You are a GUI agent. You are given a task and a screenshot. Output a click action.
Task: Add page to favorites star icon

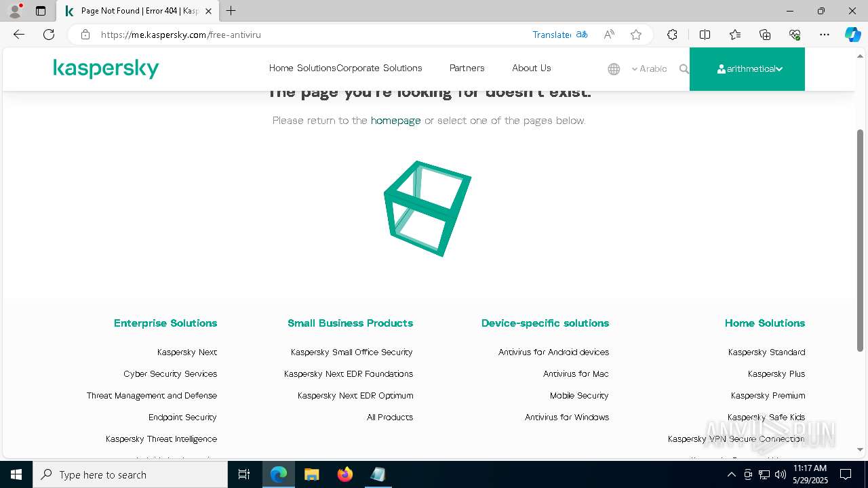coord(636,35)
